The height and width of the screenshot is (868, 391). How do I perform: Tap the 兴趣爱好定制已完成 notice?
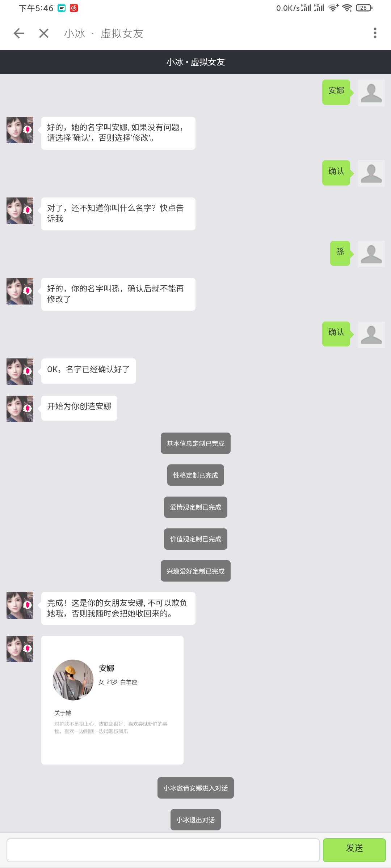click(195, 571)
